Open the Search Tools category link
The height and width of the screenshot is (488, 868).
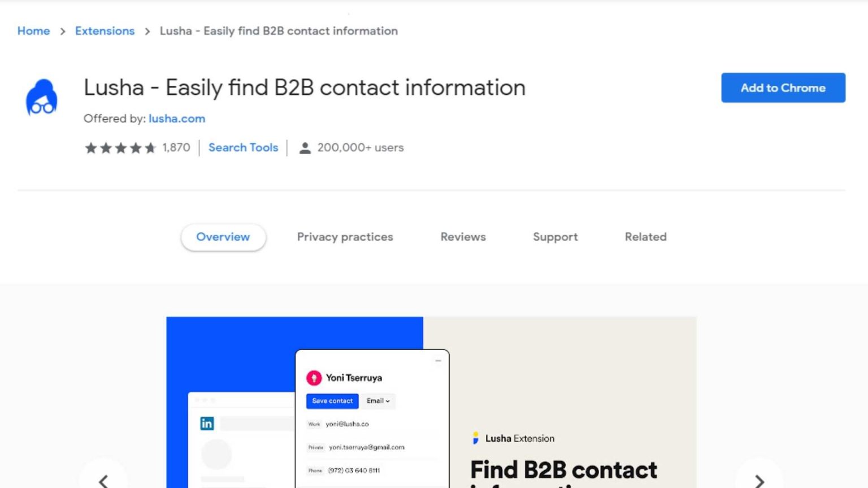pos(243,147)
